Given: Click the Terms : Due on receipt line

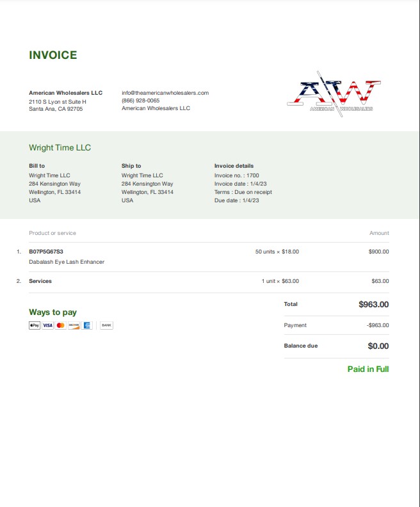Looking at the screenshot, I should coord(243,192).
